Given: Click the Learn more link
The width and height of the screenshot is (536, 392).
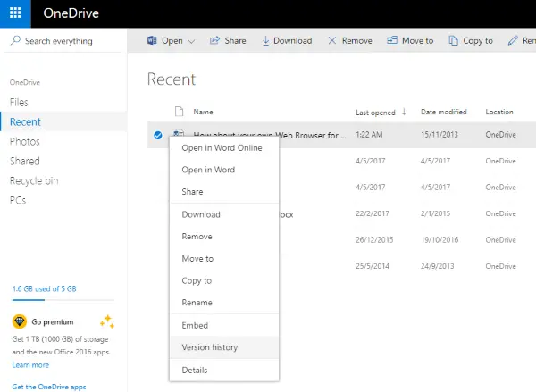Looking at the screenshot, I should [x=30, y=365].
